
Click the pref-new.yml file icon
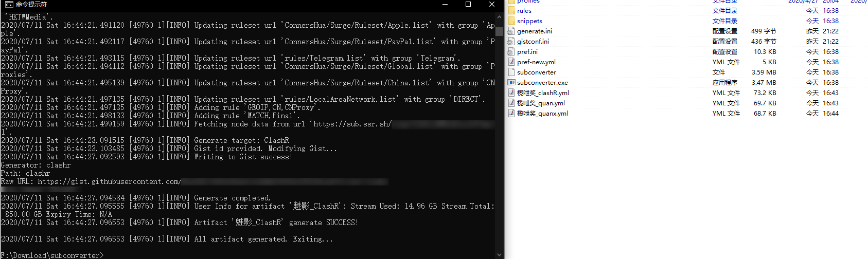pyautogui.click(x=511, y=62)
